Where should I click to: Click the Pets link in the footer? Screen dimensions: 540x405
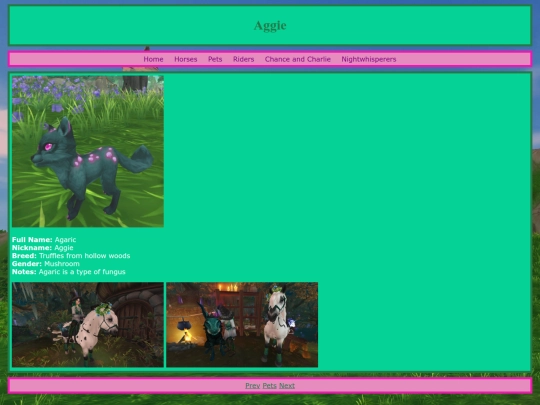click(269, 386)
